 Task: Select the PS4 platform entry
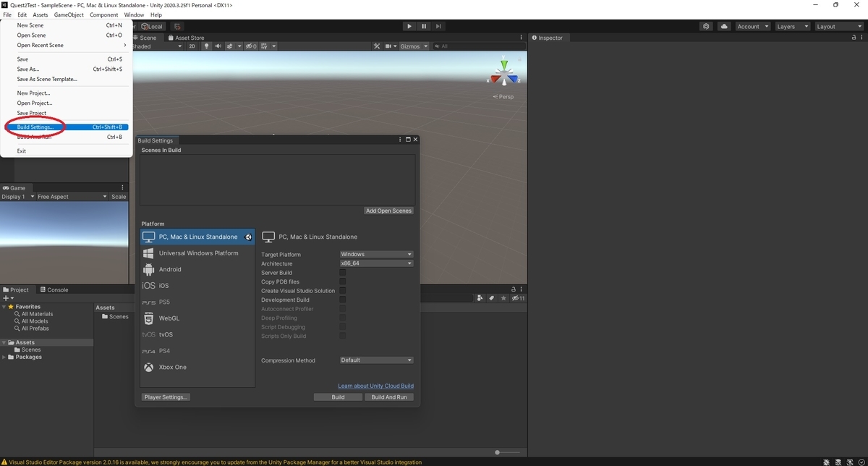(197, 351)
